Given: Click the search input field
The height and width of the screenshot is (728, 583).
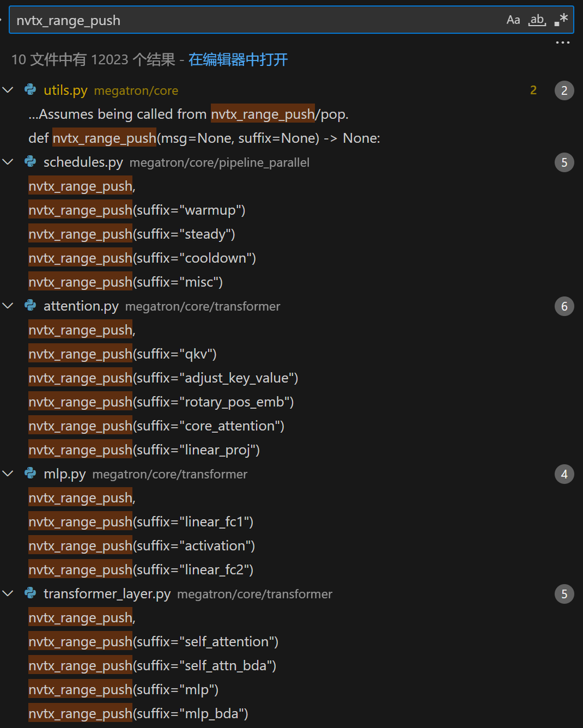Looking at the screenshot, I should coord(250,20).
